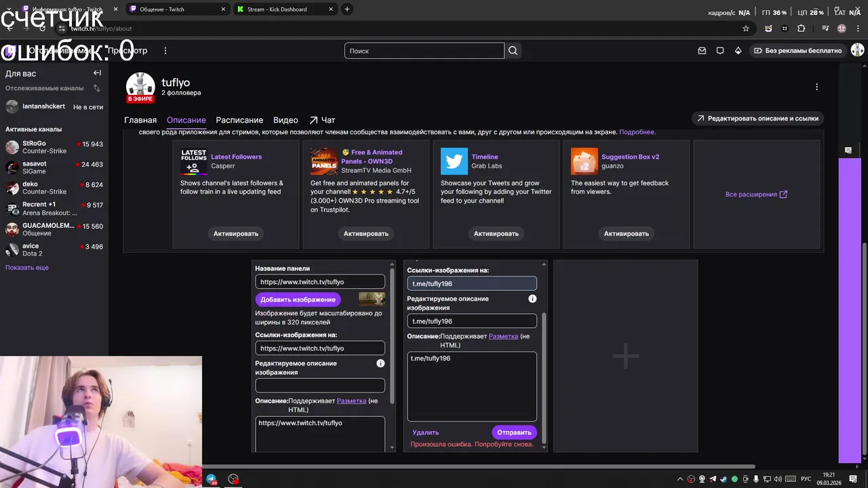Click the Latest Followers extension icon

tap(194, 161)
